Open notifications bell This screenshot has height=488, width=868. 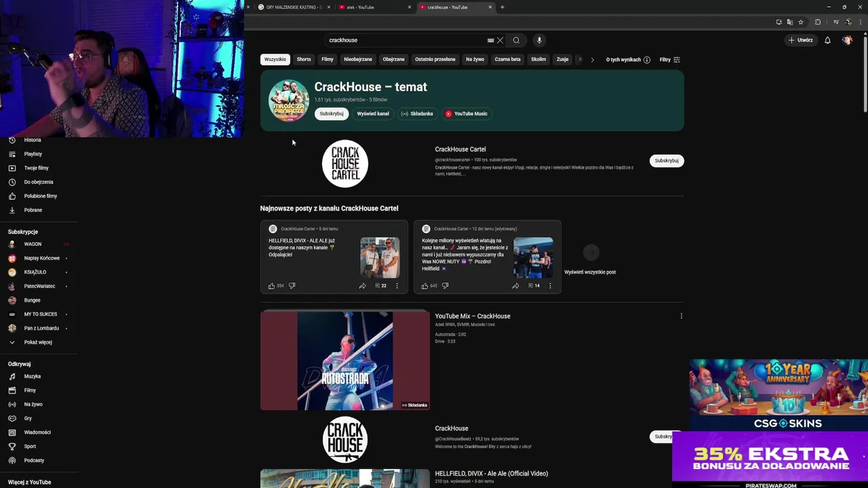[x=827, y=40]
